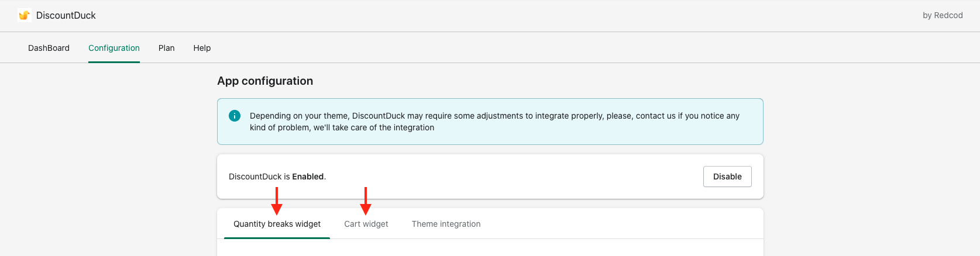Switch to Quantity breaks widget tab
This screenshot has width=980, height=256.
[277, 224]
